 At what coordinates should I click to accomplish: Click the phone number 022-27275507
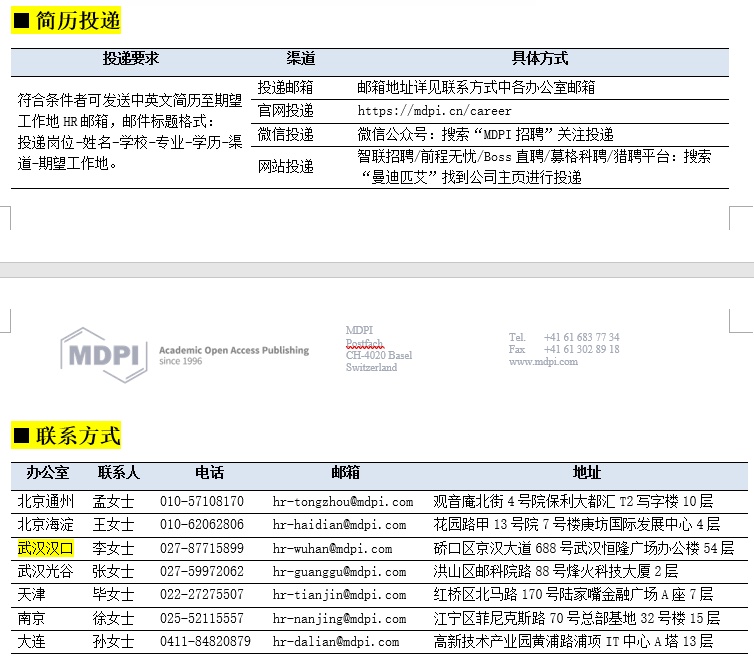pyautogui.click(x=202, y=595)
